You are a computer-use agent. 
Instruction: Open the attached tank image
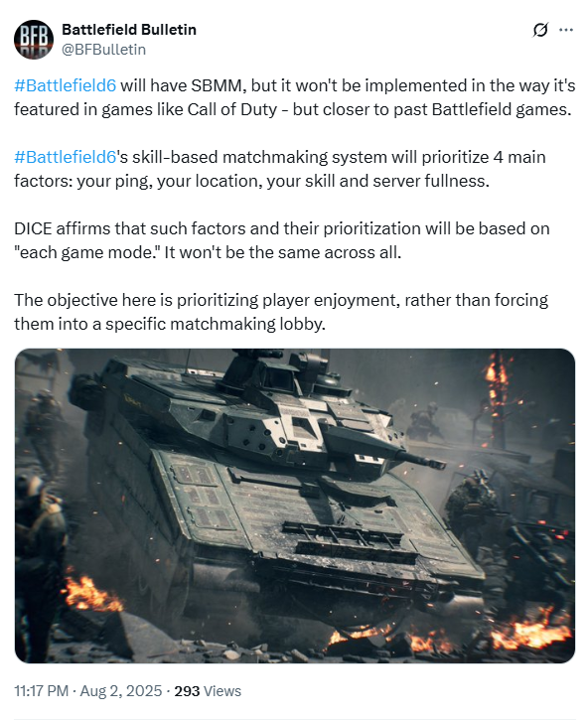coord(295,505)
